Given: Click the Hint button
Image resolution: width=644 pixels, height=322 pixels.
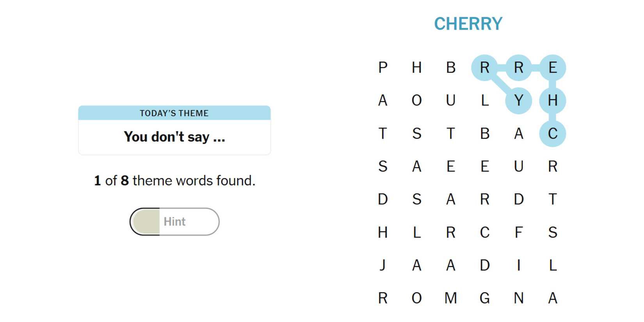Looking at the screenshot, I should pyautogui.click(x=174, y=222).
